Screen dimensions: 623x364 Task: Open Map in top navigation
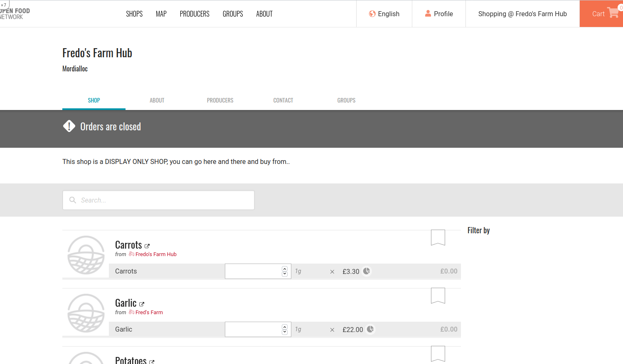coord(161,14)
